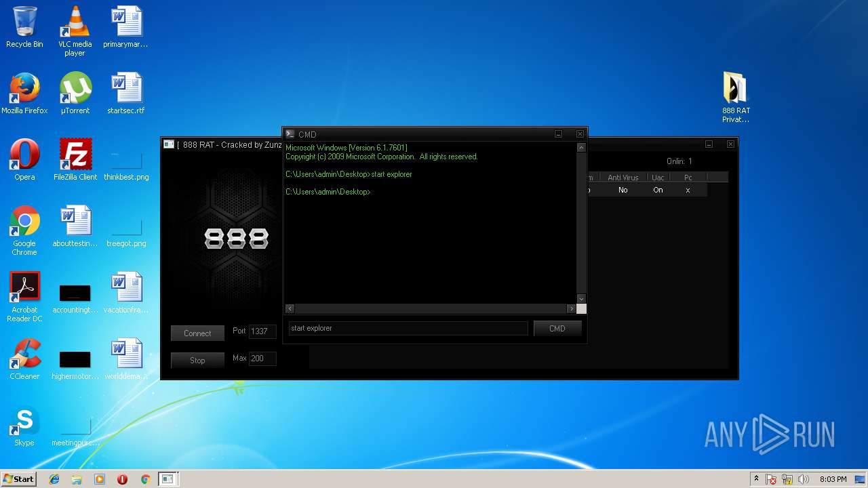
Task: Sort by Uac column header
Action: 658,178
